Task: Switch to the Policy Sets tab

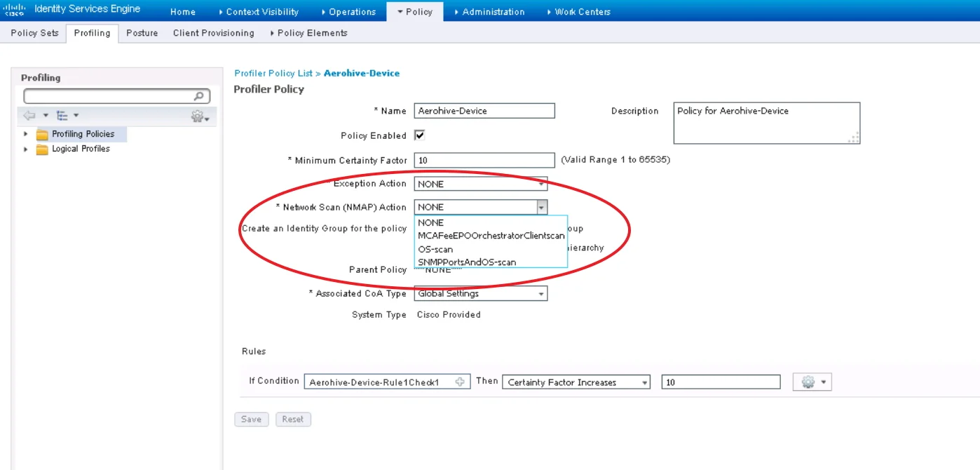Action: [34, 33]
